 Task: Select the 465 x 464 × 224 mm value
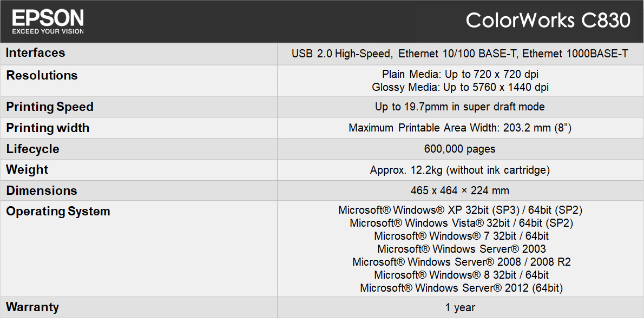[460, 190]
